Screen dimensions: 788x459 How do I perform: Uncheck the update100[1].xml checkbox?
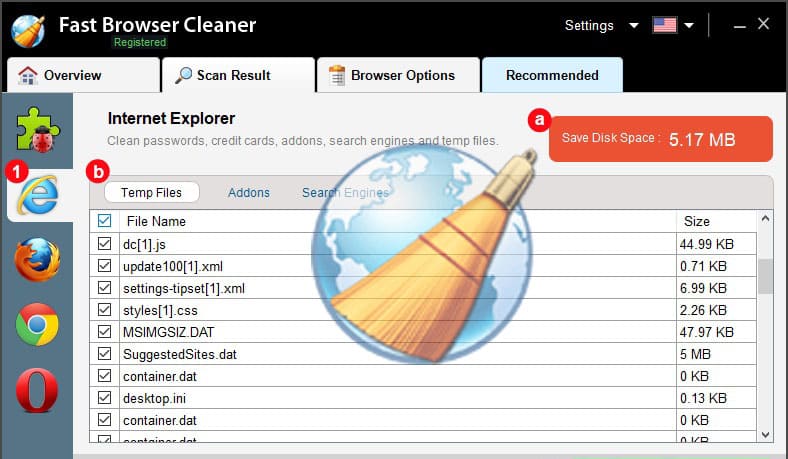point(105,265)
